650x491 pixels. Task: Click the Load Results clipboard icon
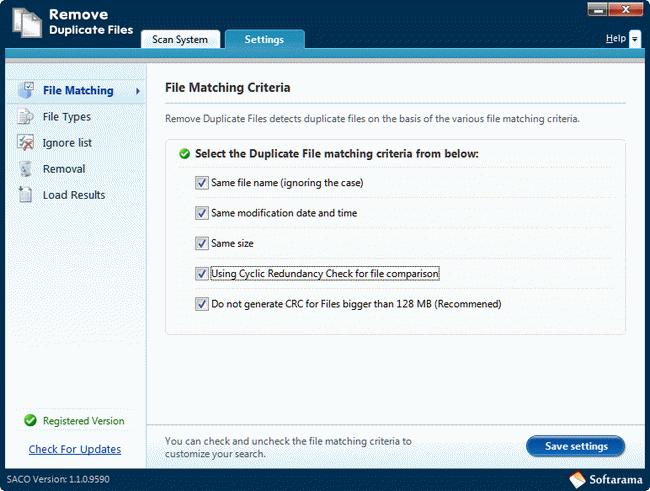point(25,194)
